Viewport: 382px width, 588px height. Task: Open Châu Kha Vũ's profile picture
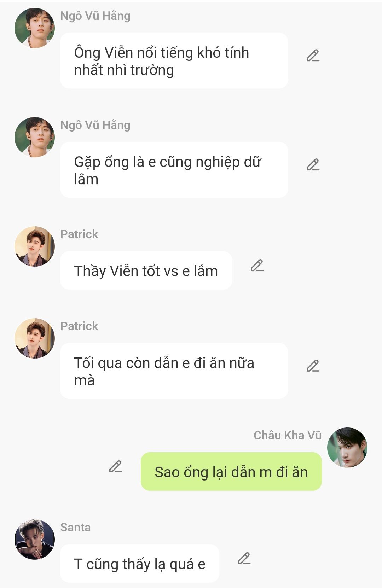coord(347,448)
